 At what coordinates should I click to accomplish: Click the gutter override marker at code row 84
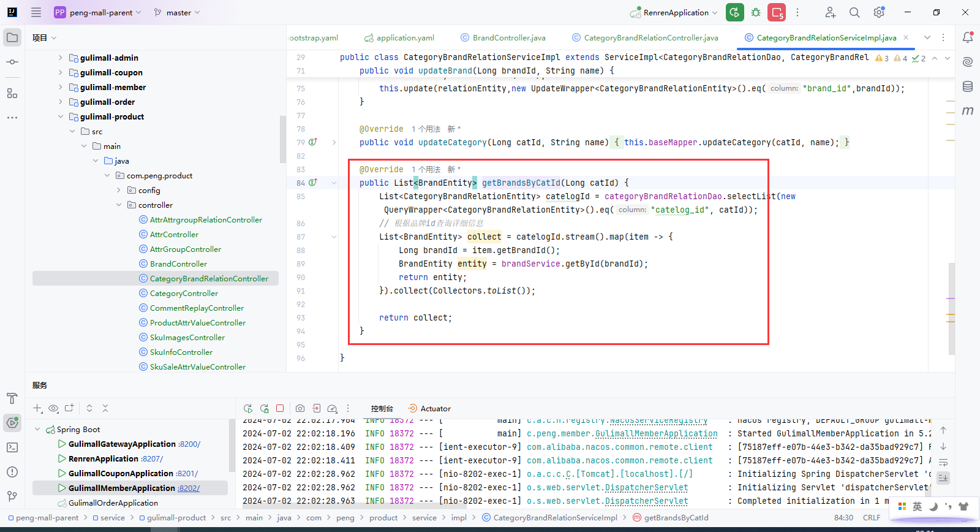[x=312, y=183]
